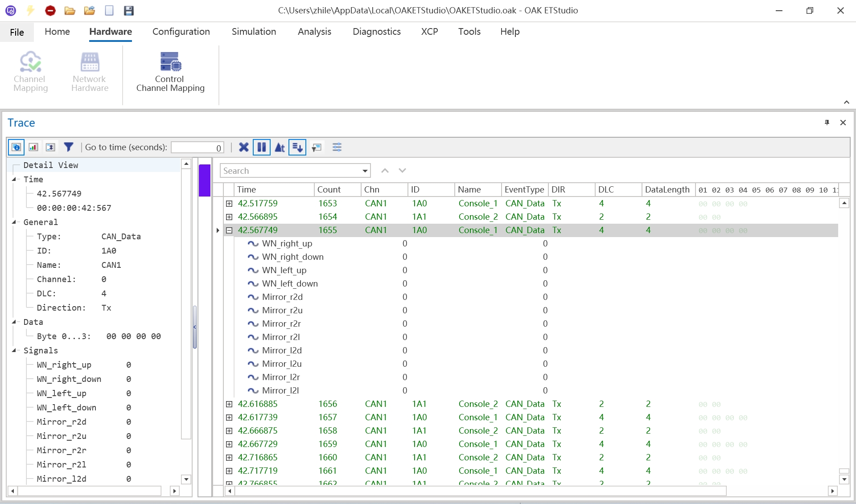Click the Go to time input field

pos(197,148)
